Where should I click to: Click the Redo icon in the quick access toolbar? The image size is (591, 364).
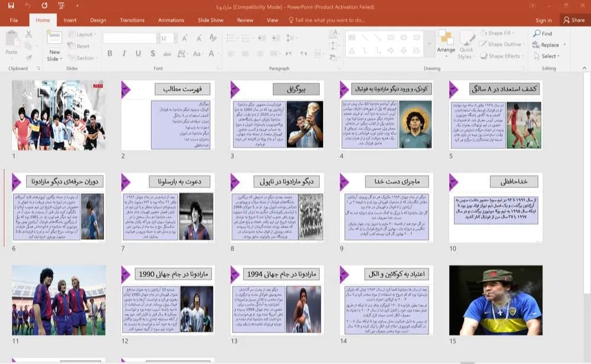pos(44,6)
